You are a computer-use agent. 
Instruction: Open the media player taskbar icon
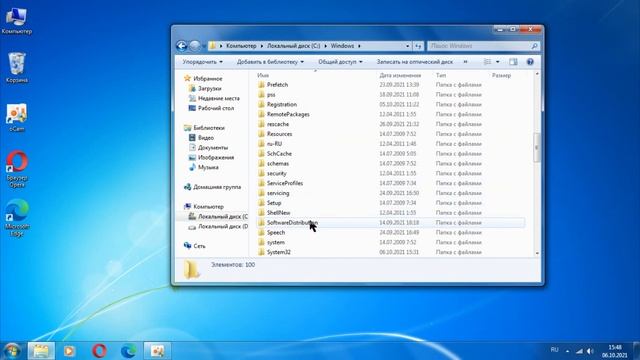(x=69, y=351)
